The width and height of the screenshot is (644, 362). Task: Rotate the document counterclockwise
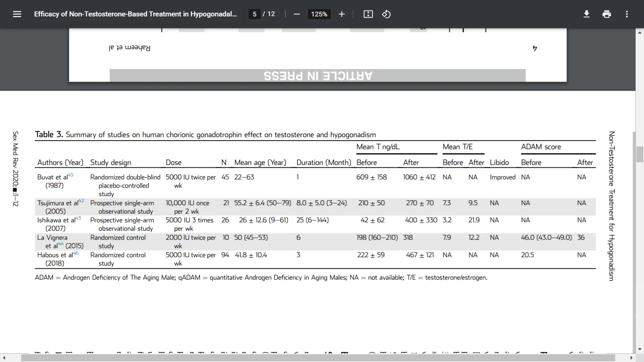tap(386, 14)
